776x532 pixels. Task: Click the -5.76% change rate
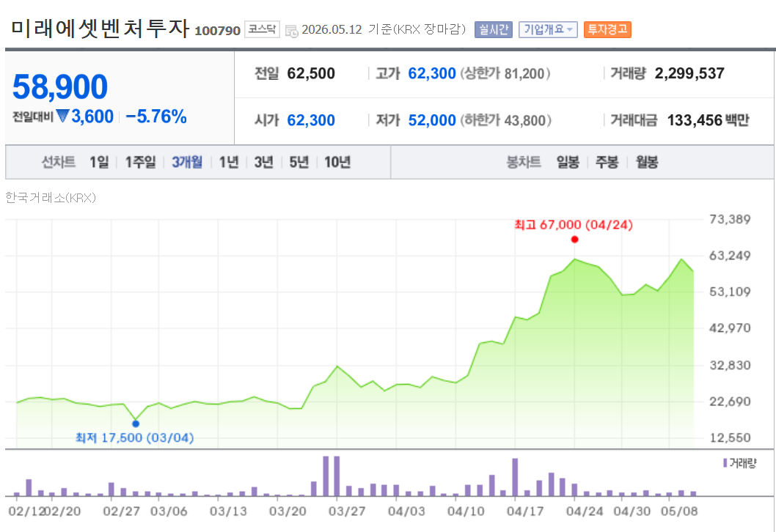[156, 117]
